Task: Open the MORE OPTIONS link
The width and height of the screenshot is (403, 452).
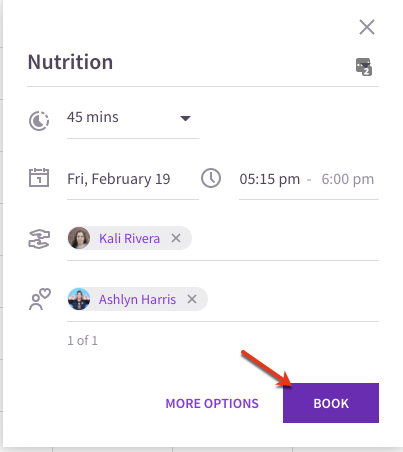Action: pos(212,403)
